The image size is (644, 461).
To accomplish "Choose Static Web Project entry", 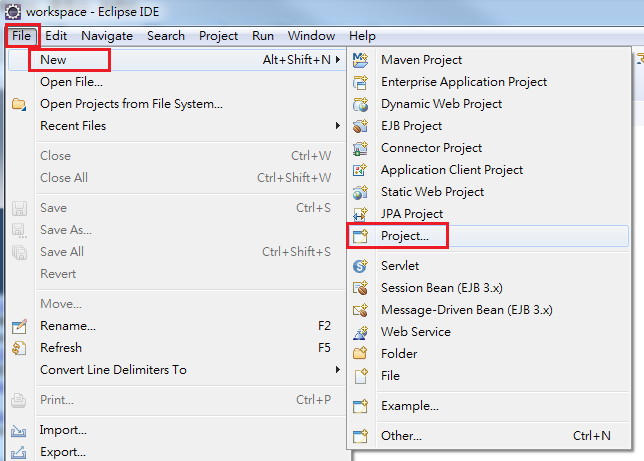I will tap(432, 192).
